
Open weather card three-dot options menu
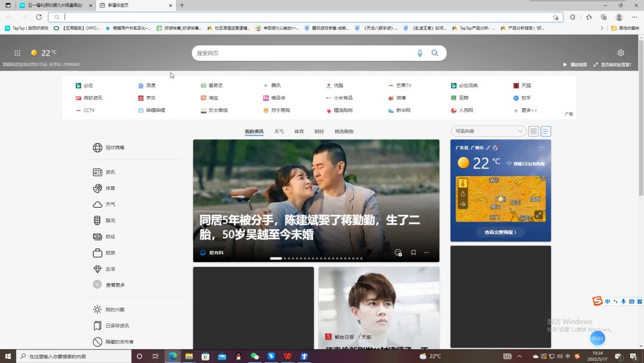coord(541,147)
